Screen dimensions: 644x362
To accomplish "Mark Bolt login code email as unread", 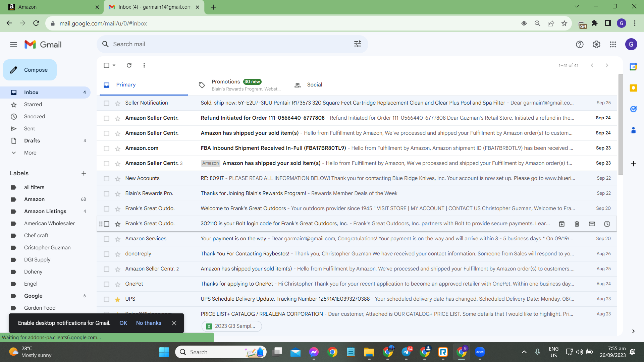I will (x=592, y=224).
